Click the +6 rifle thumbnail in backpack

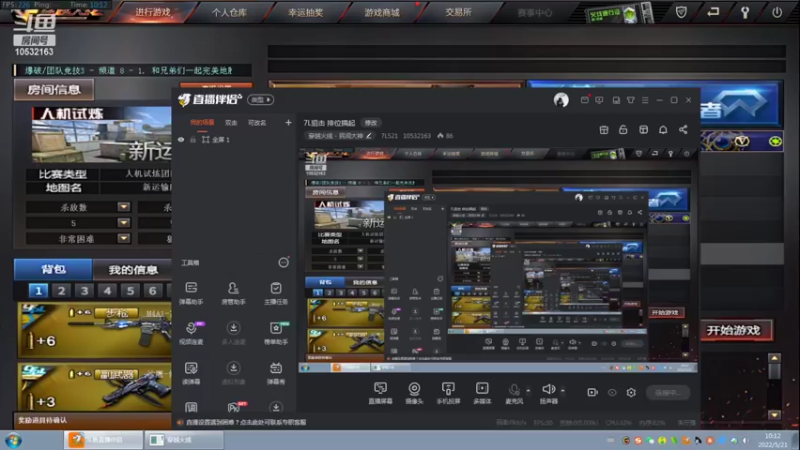(x=94, y=330)
